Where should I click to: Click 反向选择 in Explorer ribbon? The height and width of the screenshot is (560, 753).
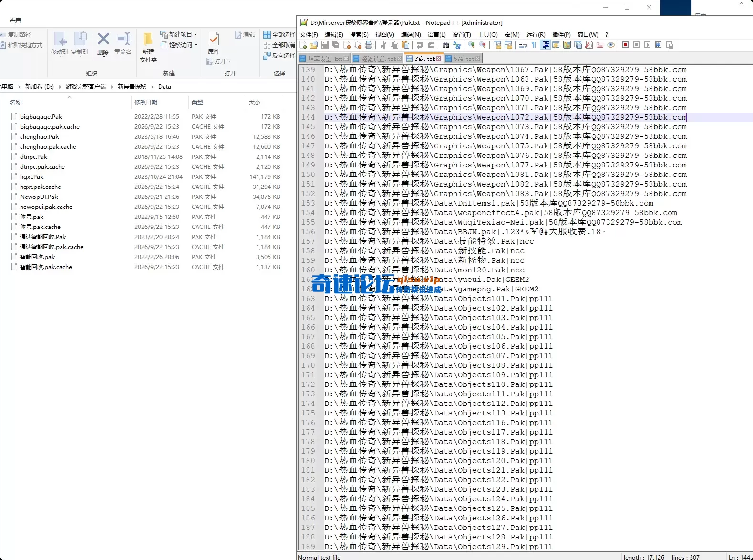pos(279,55)
